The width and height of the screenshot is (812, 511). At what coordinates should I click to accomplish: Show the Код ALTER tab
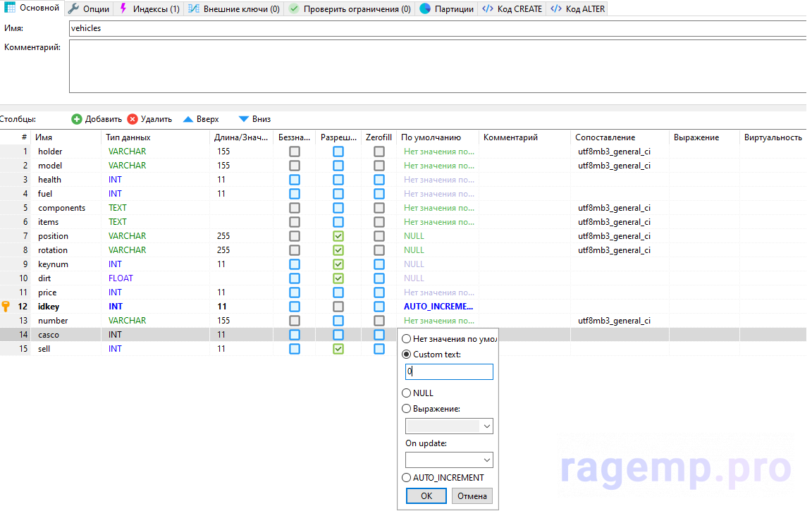pos(577,8)
